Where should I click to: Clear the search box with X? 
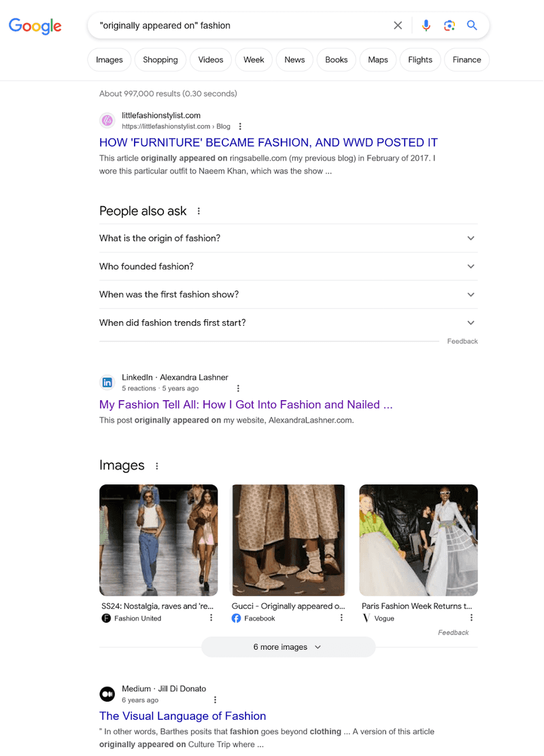(398, 26)
